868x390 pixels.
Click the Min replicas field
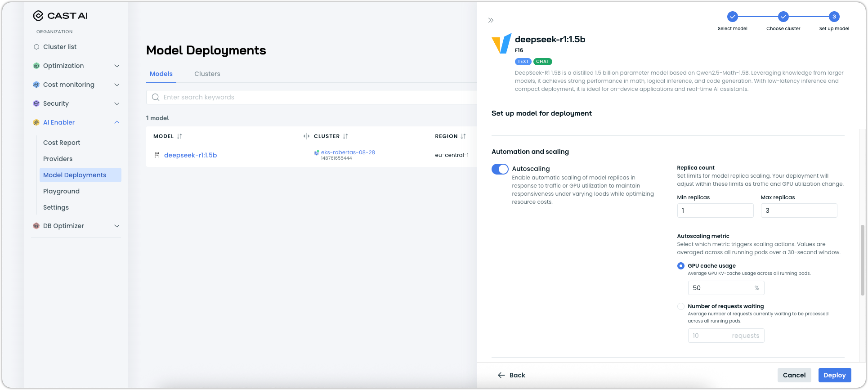pos(715,211)
